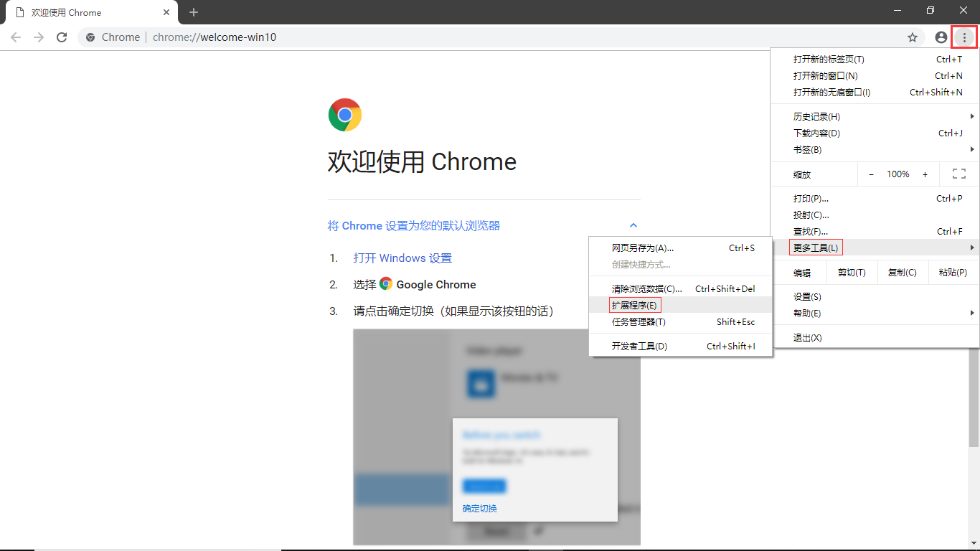Collapse the default browser section chevron

[x=633, y=225]
